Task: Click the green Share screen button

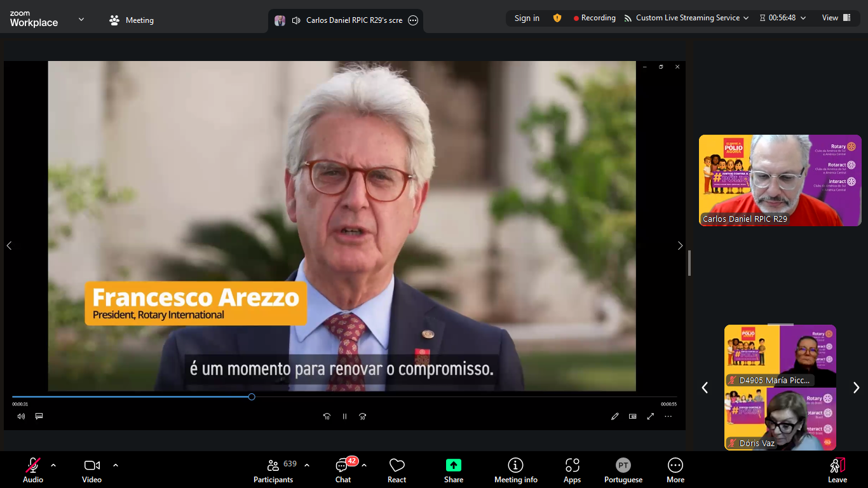Action: coord(453,471)
